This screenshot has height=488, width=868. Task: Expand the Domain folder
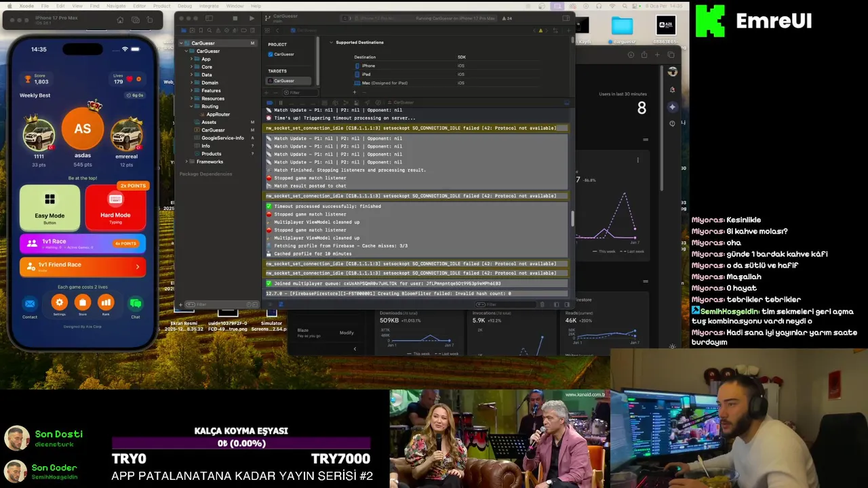point(191,83)
